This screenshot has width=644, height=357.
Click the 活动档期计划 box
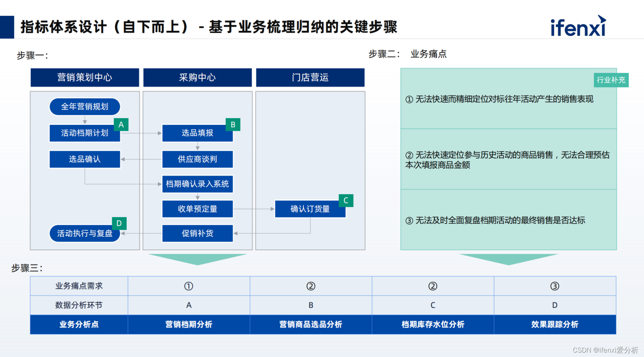pos(85,133)
